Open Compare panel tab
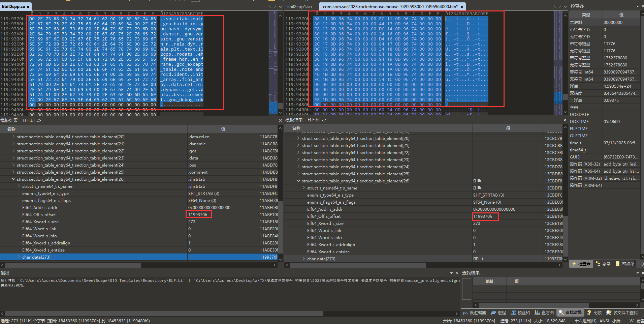The height and width of the screenshot is (324, 644). (594, 313)
